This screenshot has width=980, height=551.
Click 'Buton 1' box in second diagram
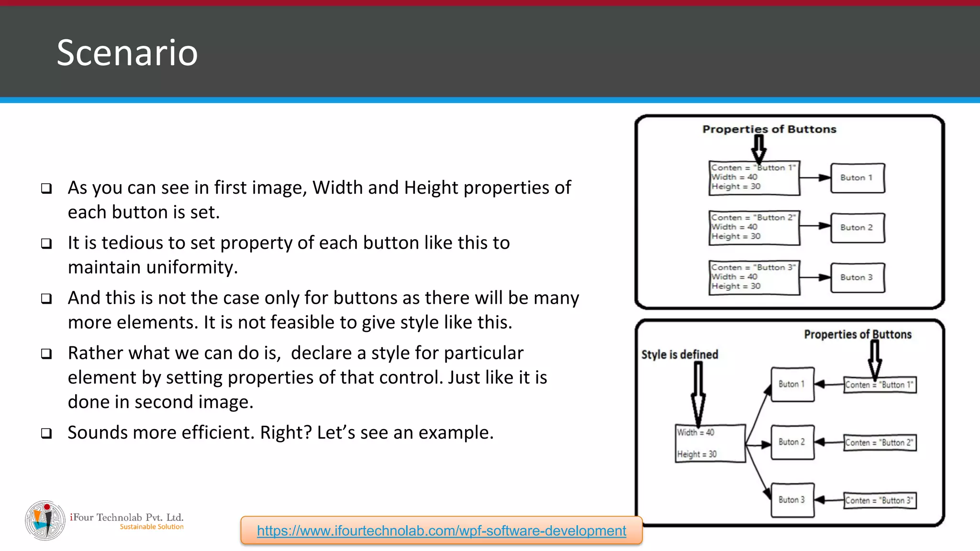[x=792, y=384]
